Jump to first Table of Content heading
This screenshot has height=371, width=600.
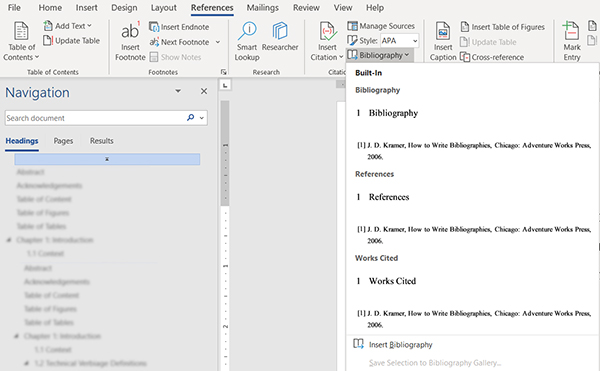[x=44, y=199]
